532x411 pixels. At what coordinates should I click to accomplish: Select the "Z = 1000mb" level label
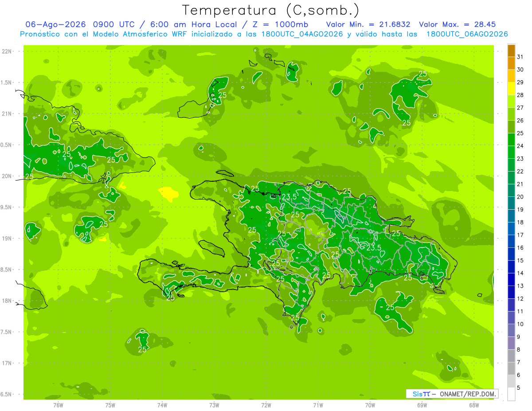point(281,24)
